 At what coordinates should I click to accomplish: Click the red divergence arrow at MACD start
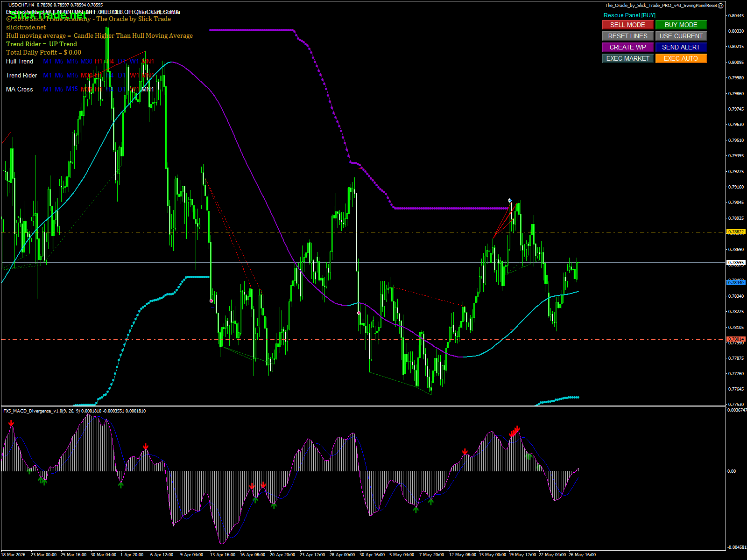coord(11,424)
